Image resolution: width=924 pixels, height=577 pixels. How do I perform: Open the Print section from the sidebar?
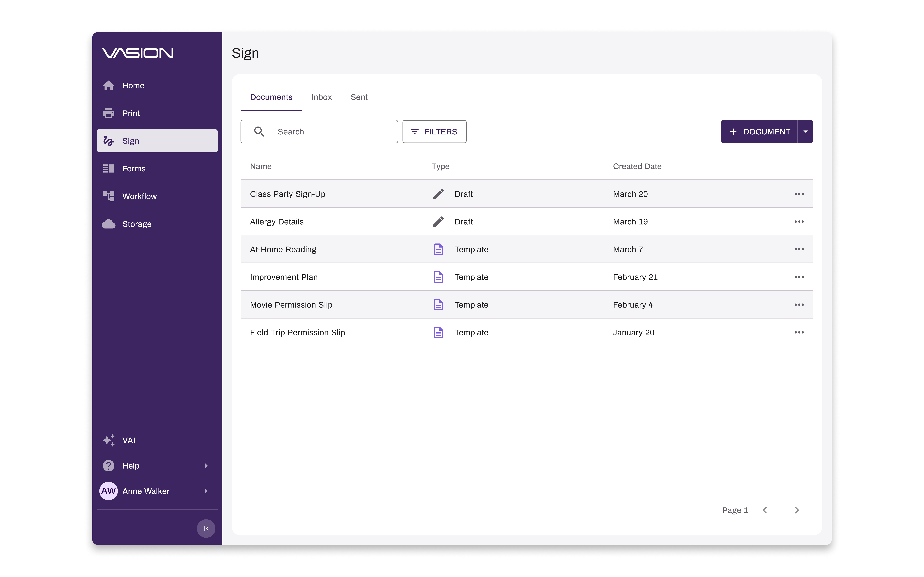tap(108, 113)
